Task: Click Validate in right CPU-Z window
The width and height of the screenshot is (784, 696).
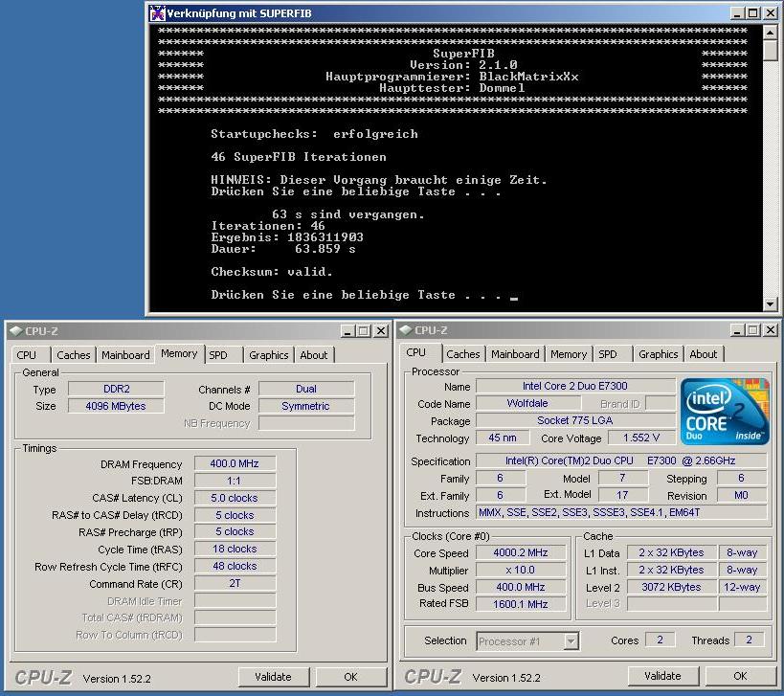Action: click(662, 676)
